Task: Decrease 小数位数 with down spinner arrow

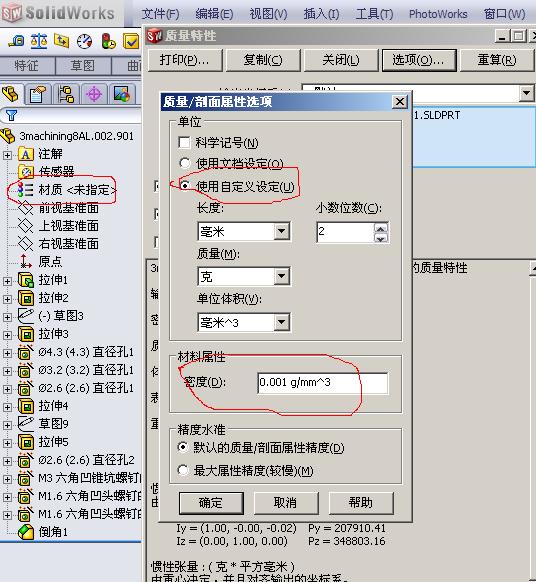Action: click(x=380, y=238)
